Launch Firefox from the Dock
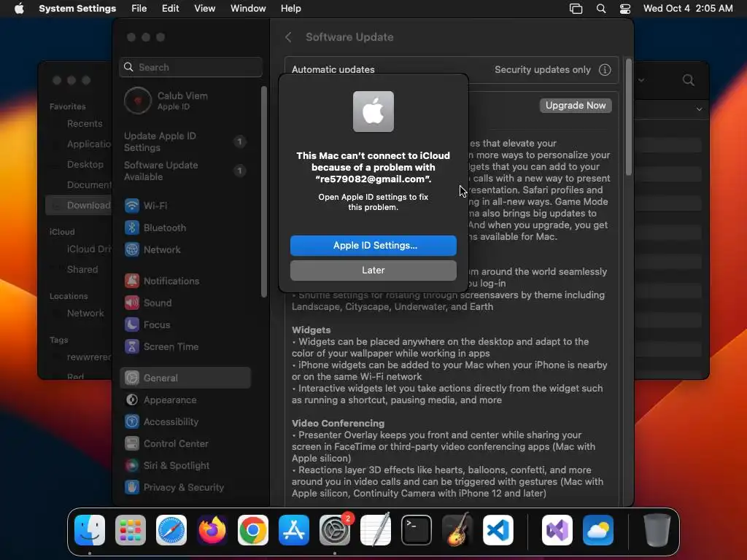Image resolution: width=747 pixels, height=560 pixels. (x=212, y=530)
